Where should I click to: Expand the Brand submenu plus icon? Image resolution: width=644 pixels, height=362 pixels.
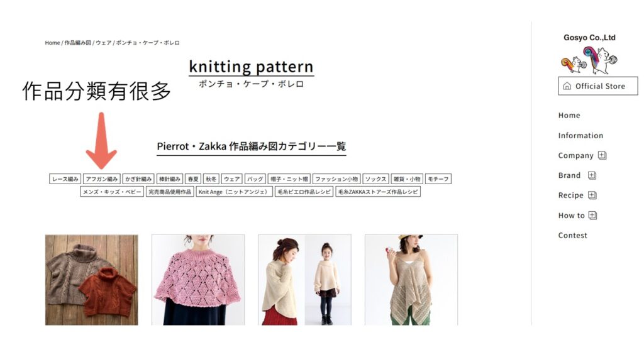tap(592, 175)
